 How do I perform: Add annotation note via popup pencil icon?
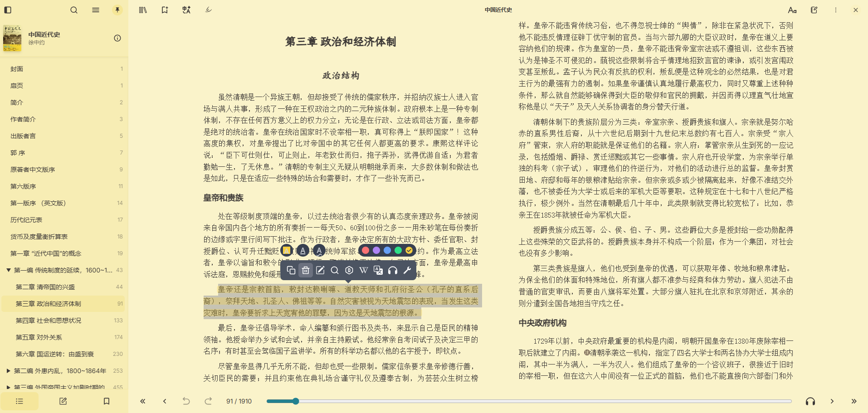(320, 271)
